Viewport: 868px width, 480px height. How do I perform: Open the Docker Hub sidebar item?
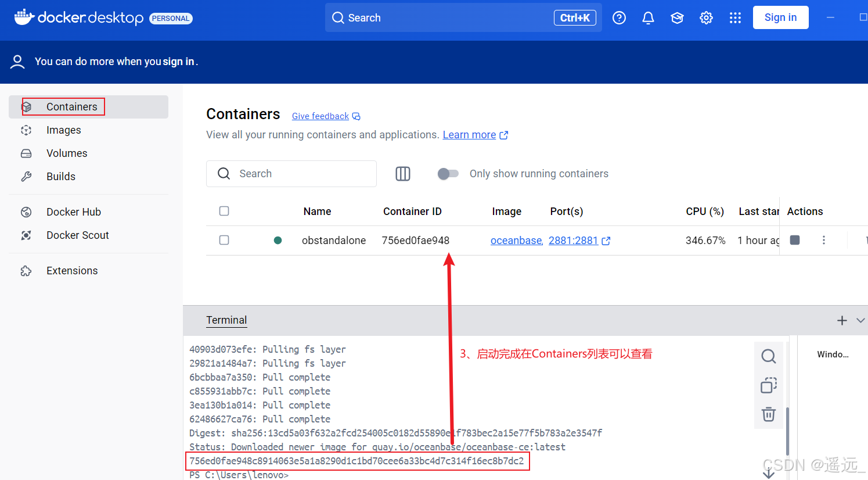point(88,212)
